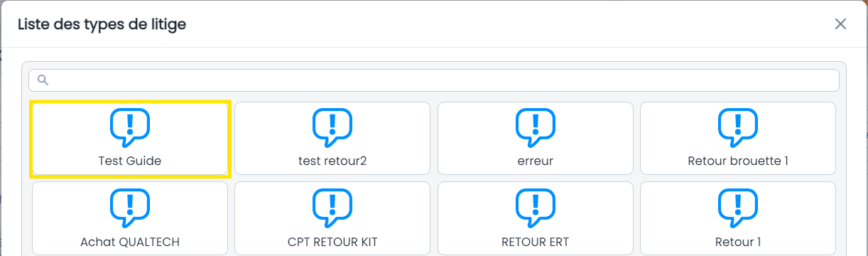Click the alert icon above test retour2
Image resolution: width=868 pixels, height=256 pixels.
(x=332, y=128)
